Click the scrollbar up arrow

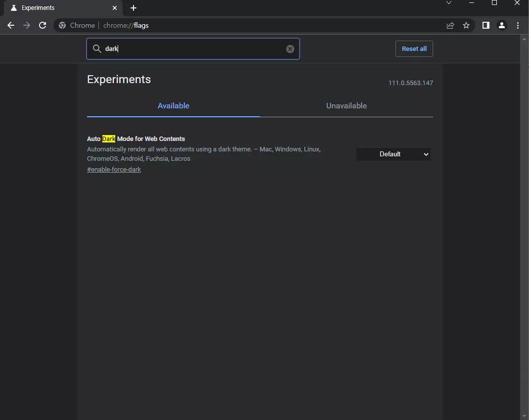(x=524, y=39)
